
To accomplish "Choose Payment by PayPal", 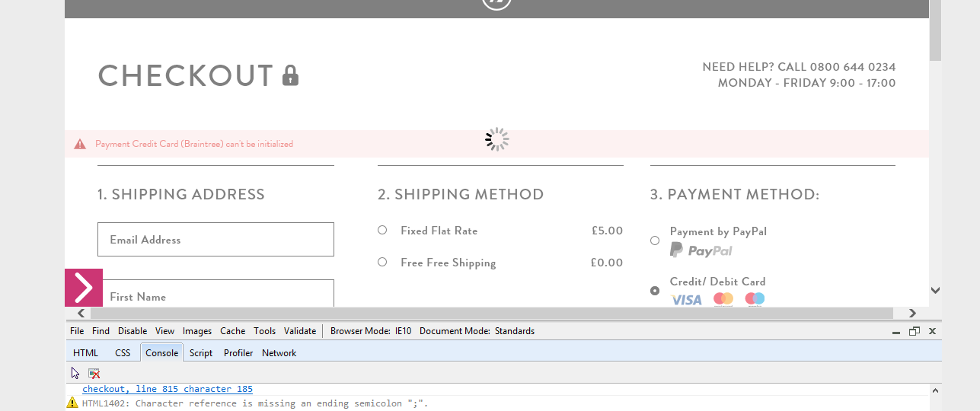I will (x=655, y=241).
